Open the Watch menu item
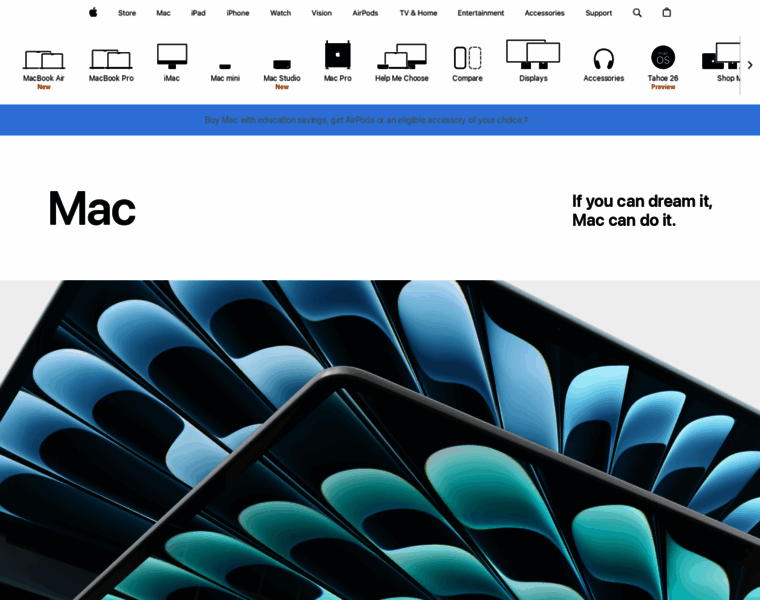760x600 pixels. (x=281, y=13)
